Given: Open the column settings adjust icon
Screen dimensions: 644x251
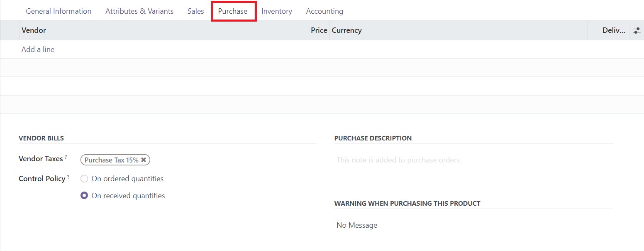Looking at the screenshot, I should (637, 30).
